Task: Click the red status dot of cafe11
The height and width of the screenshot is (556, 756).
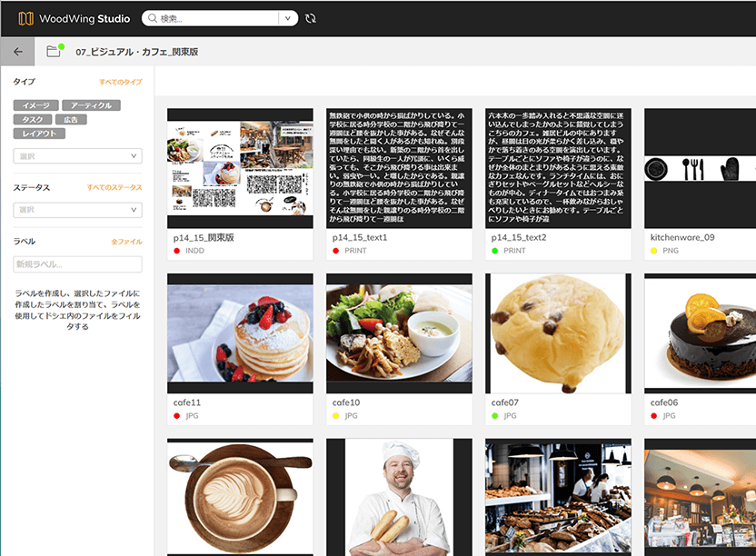Action: 177,416
